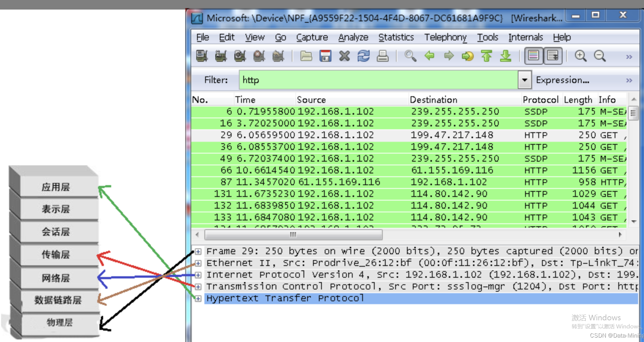
Task: Print the capture using the printer icon
Action: pos(383,56)
